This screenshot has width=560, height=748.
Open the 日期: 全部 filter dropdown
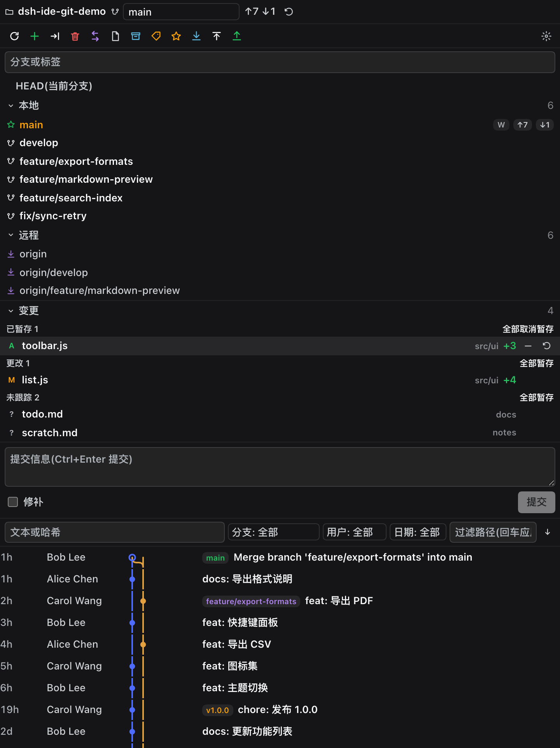(418, 532)
